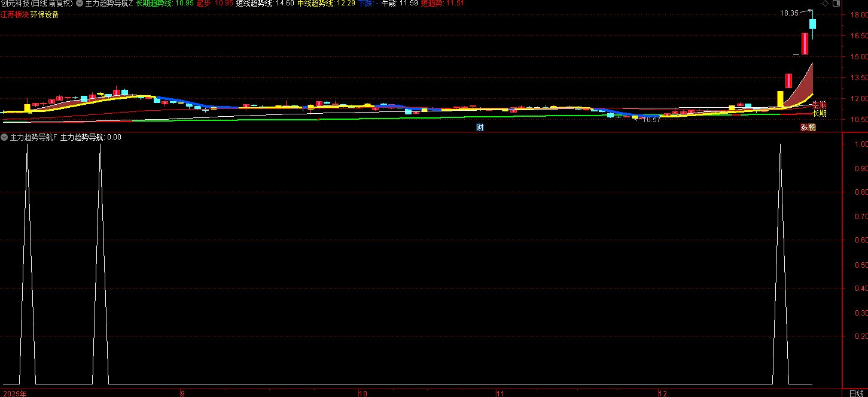Viewport: 868px width, 397px height.
Task: Click the 环保设备 sector link
Action: 45,14
